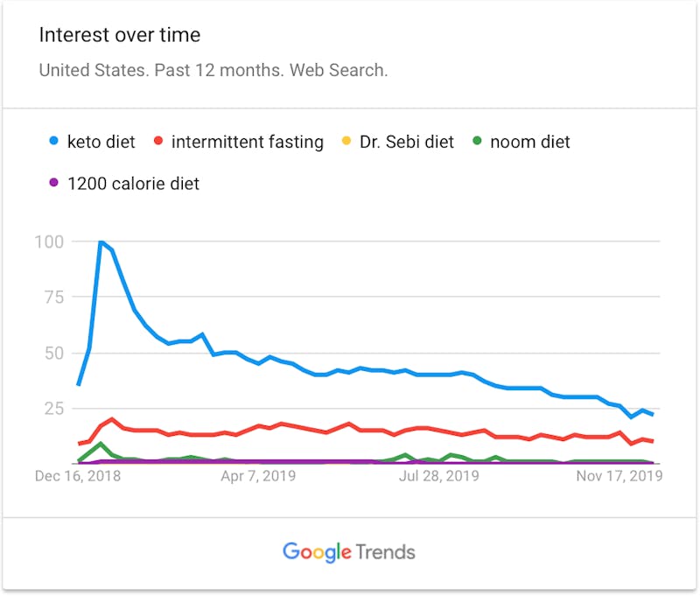The height and width of the screenshot is (596, 700).
Task: Click the red intermittent fasting legend dot
Action: 158,141
